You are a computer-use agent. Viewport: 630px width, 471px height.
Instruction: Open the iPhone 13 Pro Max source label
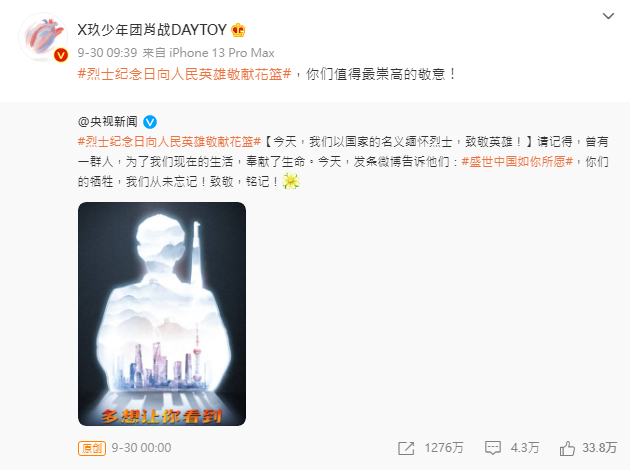[222, 53]
